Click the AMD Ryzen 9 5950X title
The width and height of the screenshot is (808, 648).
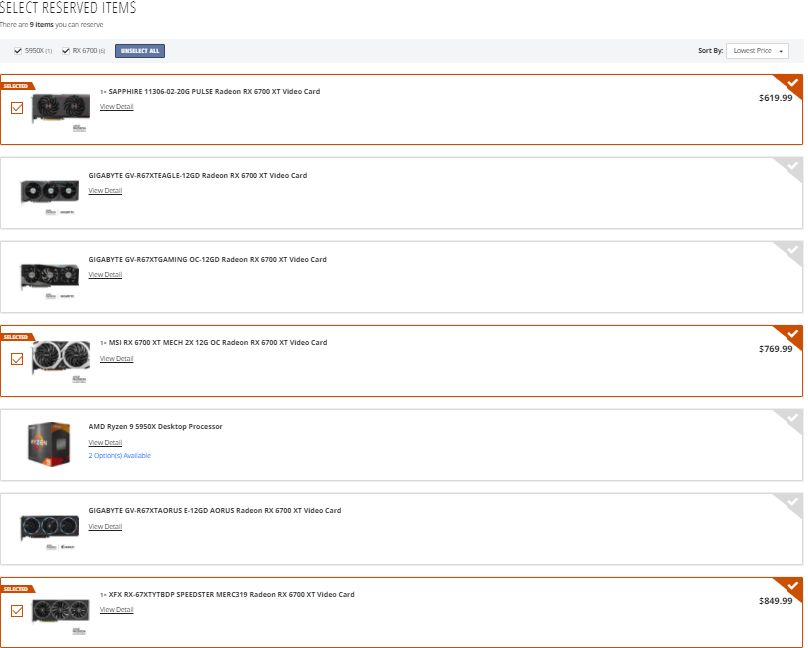click(155, 427)
